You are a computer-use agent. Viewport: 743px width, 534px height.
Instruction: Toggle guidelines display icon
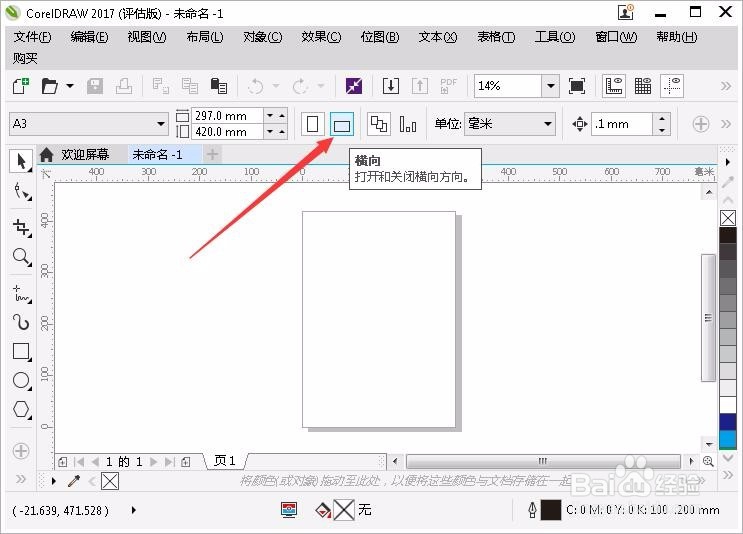pyautogui.click(x=672, y=86)
